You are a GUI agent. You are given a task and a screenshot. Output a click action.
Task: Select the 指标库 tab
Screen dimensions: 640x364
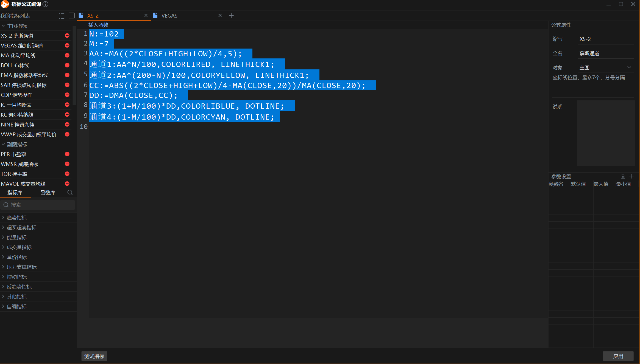[15, 193]
